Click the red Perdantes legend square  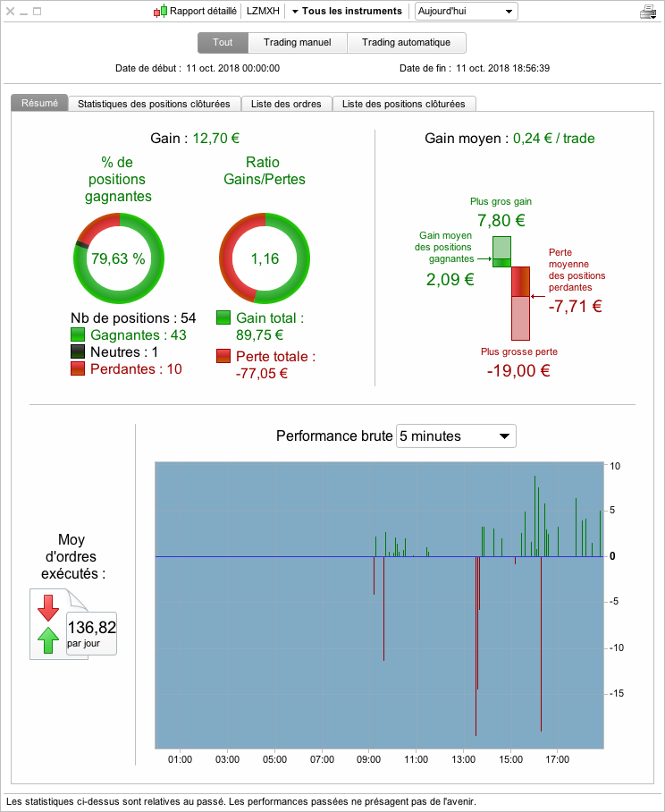(78, 368)
